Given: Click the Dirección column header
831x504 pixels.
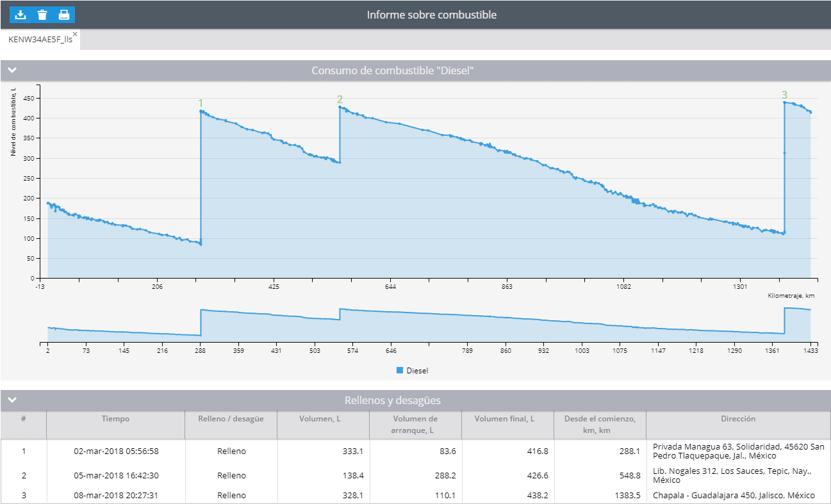Looking at the screenshot, I should (738, 418).
